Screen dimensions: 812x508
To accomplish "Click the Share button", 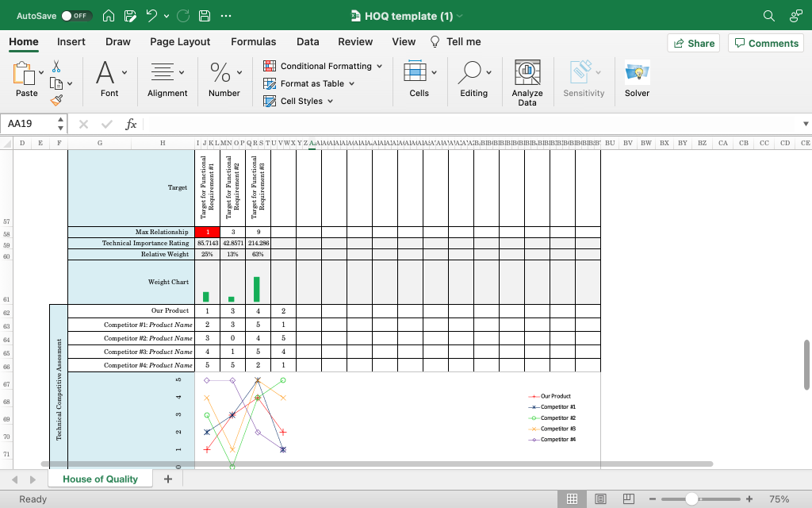I will [x=694, y=44].
